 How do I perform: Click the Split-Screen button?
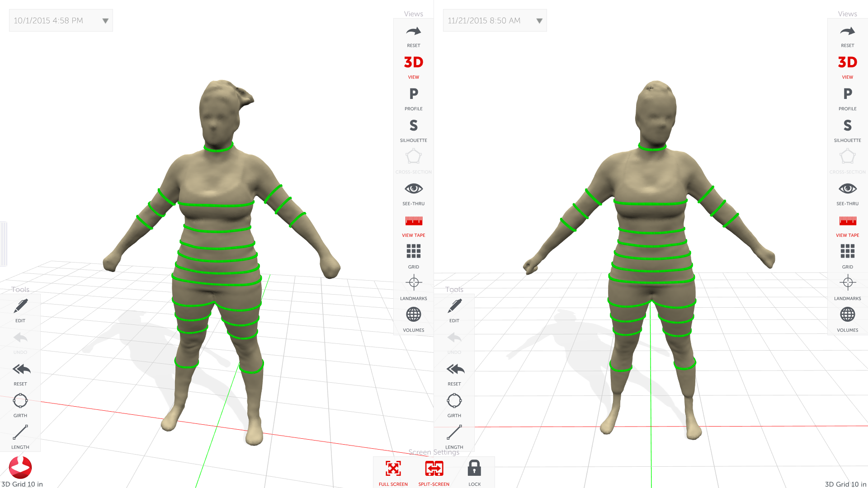point(434,469)
